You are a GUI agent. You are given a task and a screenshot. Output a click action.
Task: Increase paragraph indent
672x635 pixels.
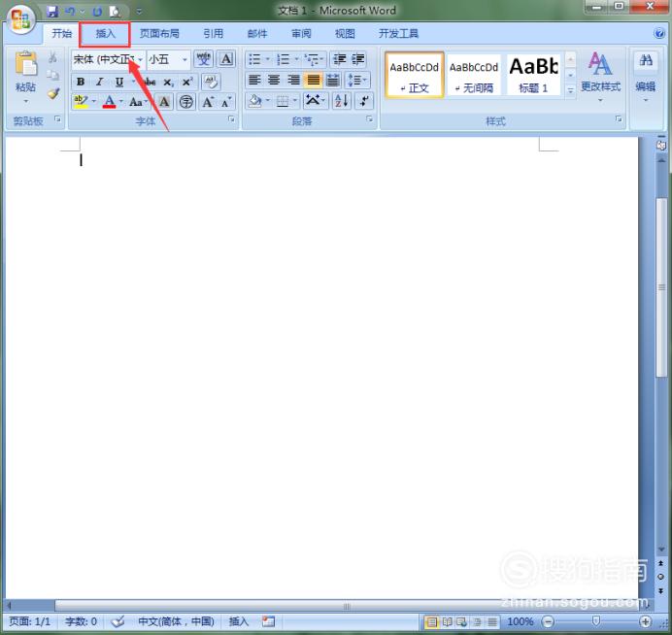(358, 59)
